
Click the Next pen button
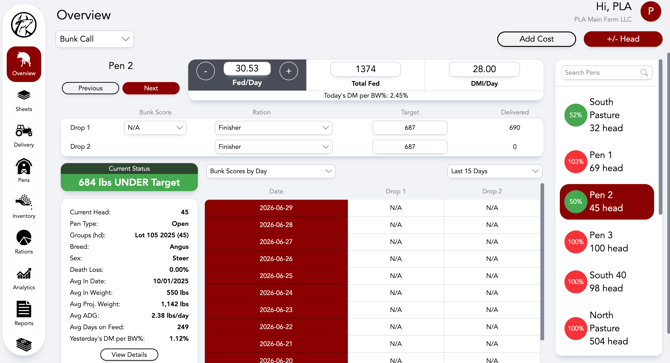(x=151, y=88)
